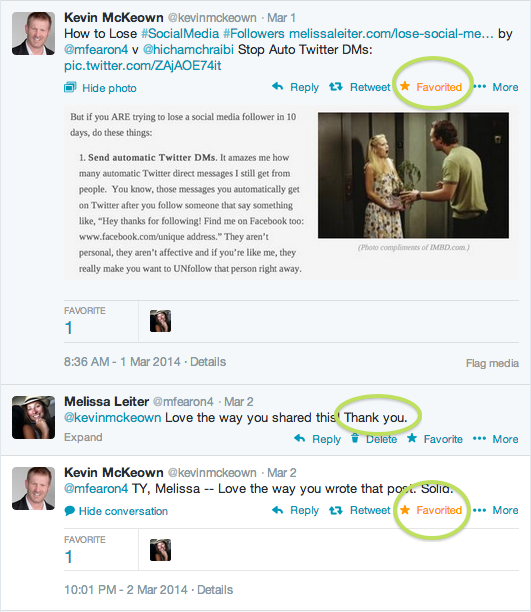This screenshot has width=531, height=612.
Task: Click trash icon on Melissa's tweet
Action: [x=355, y=438]
